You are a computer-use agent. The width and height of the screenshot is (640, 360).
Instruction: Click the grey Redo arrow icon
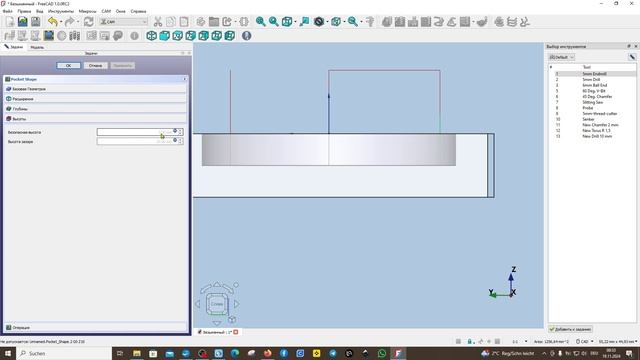tap(69, 22)
